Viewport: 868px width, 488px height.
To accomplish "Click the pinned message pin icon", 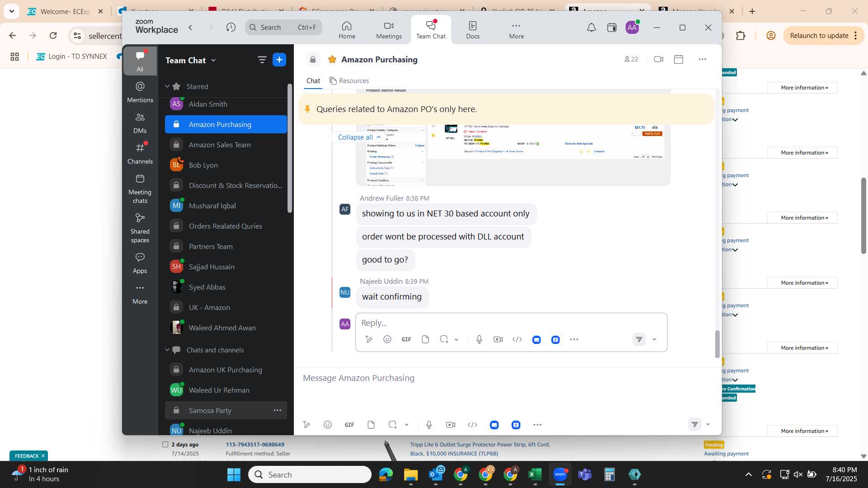I will tap(307, 109).
